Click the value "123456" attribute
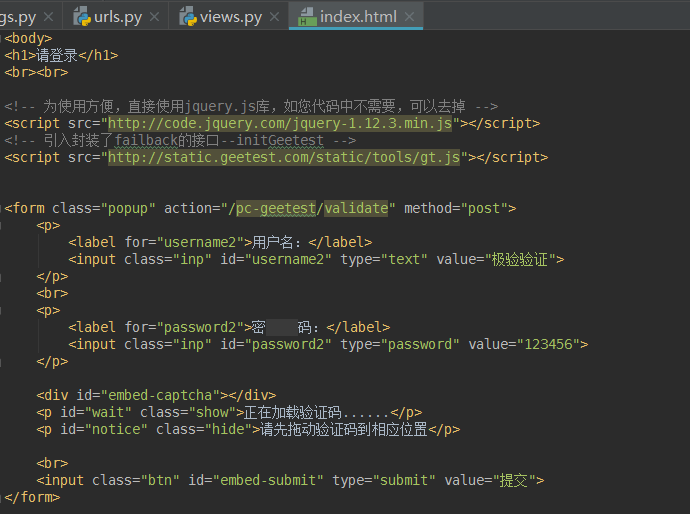The height and width of the screenshot is (514, 690). 524,344
